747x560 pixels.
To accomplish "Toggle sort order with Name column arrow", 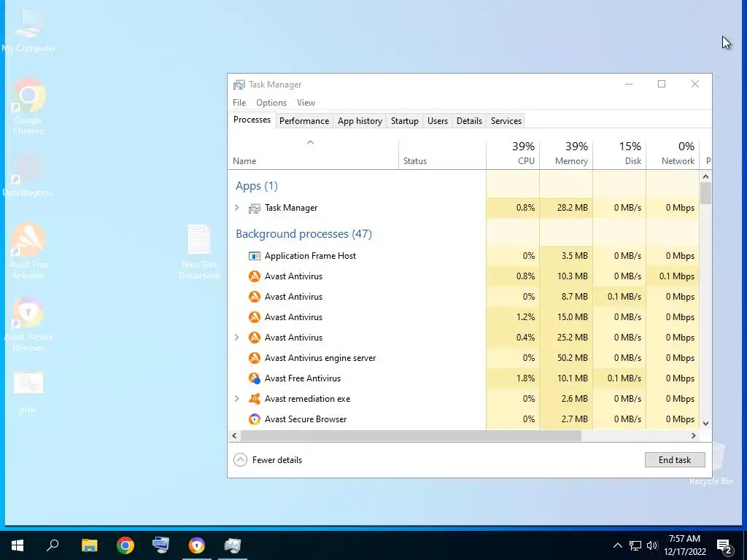I will coord(310,142).
